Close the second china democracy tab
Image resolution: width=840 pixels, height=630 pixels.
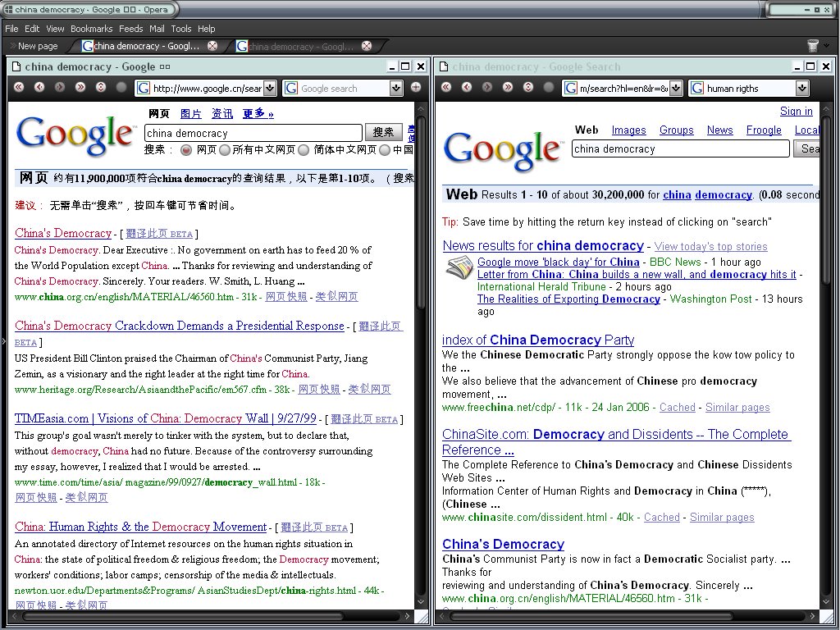click(x=367, y=46)
